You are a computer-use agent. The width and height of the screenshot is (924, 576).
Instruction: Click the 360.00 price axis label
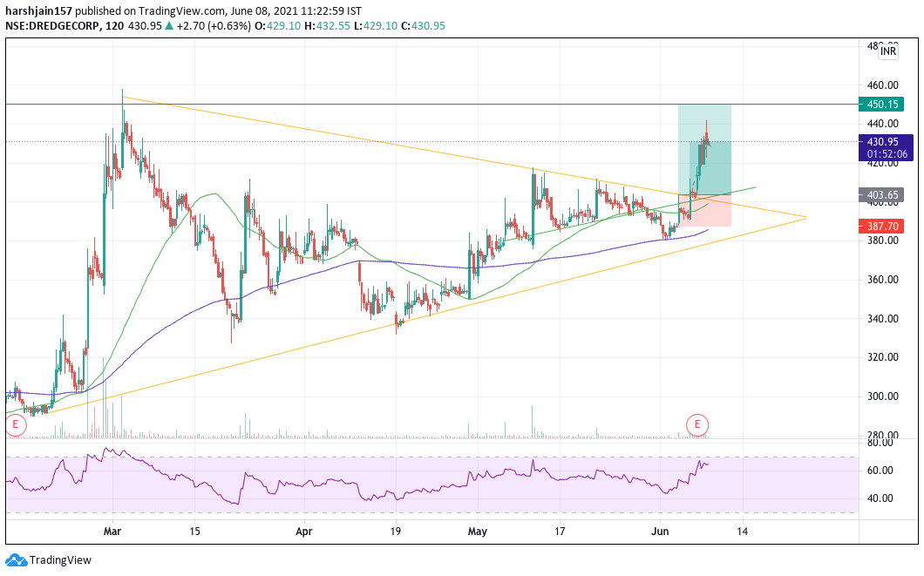[x=883, y=279]
